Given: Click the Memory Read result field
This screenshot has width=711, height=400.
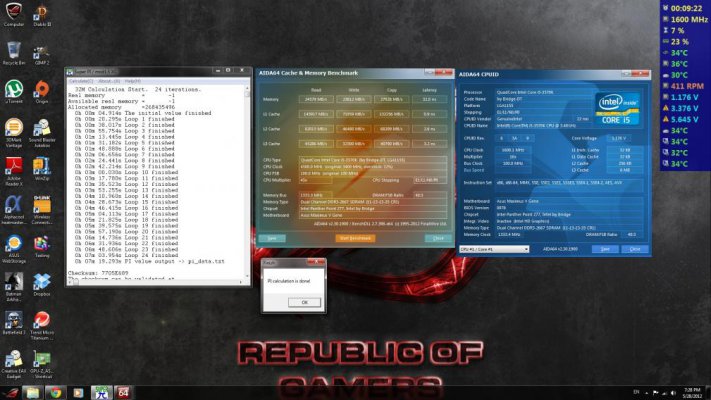Looking at the screenshot, I should pos(316,99).
